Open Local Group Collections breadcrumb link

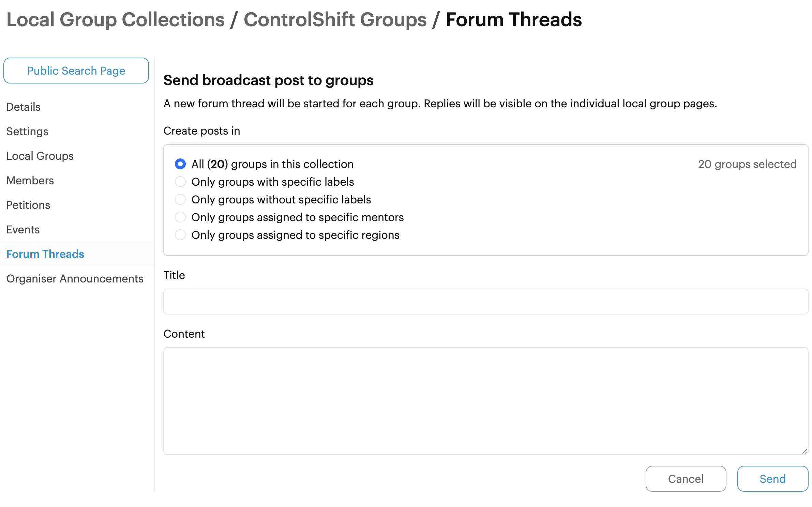(116, 19)
